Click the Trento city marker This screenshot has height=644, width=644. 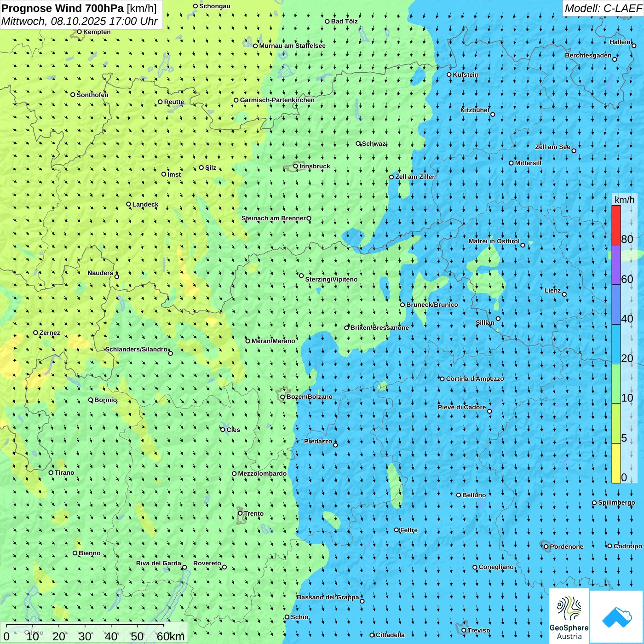tap(240, 513)
